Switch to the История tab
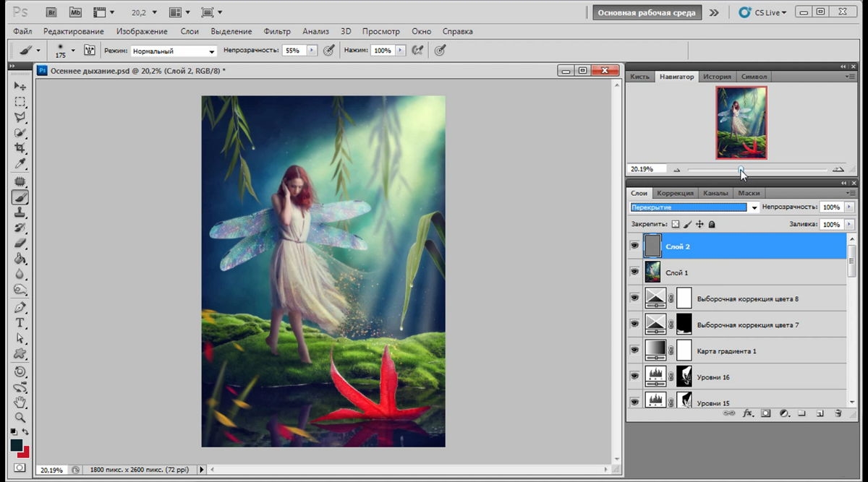The image size is (868, 482). point(718,77)
